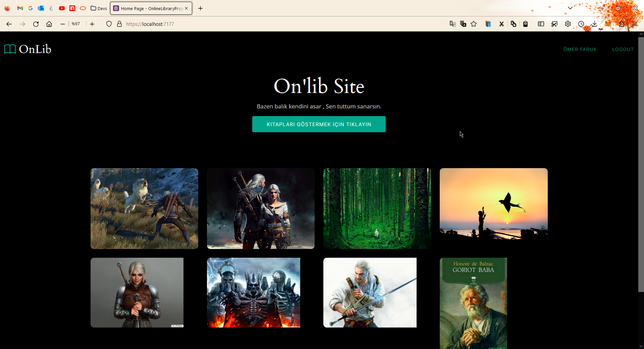Show site security lock information
The width and height of the screenshot is (644, 349).
[119, 24]
